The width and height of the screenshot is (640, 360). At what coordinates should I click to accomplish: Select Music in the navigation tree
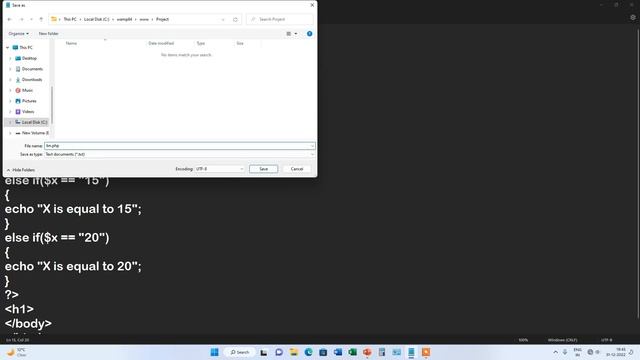[27, 90]
